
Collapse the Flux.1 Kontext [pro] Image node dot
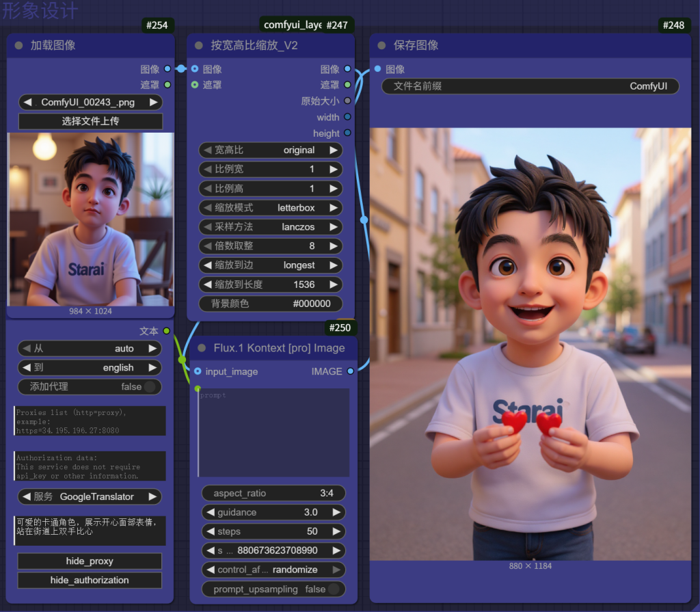(202, 348)
